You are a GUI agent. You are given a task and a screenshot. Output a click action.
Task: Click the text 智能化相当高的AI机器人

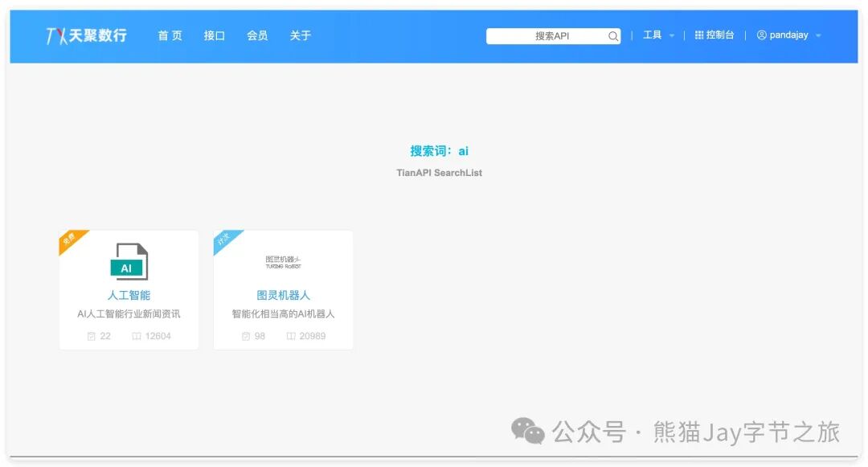283,313
